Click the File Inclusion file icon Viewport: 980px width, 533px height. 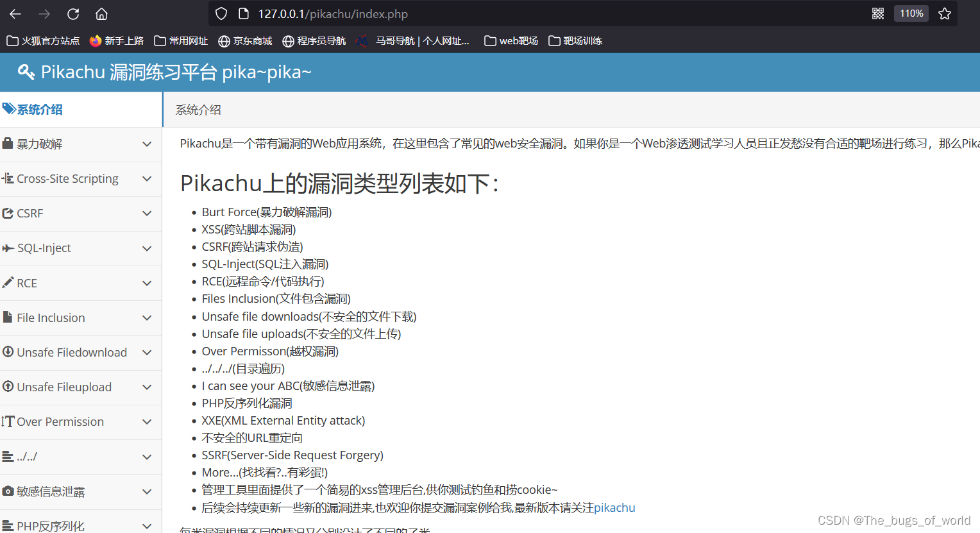[8, 317]
